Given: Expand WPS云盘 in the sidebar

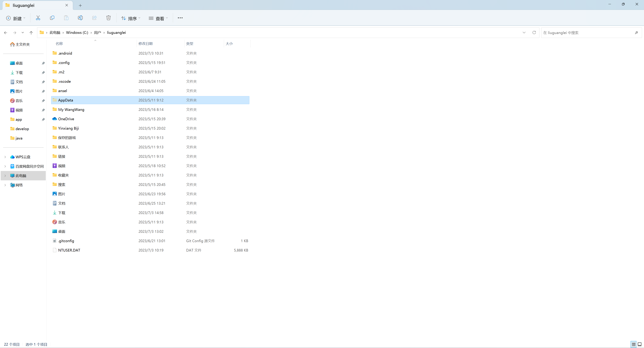Looking at the screenshot, I should 5,157.
